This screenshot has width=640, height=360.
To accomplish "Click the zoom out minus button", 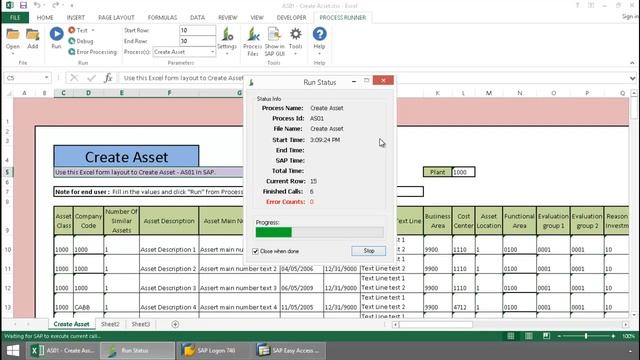I will [559, 336].
